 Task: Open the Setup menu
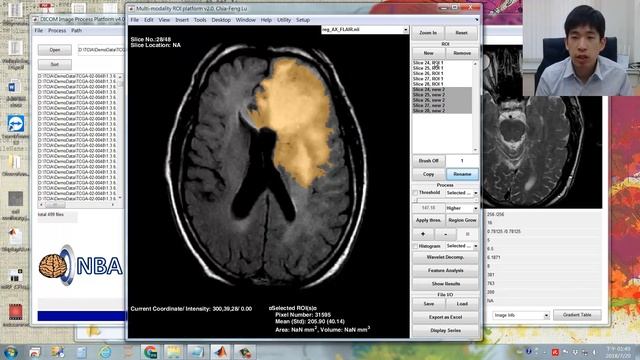pos(303,20)
